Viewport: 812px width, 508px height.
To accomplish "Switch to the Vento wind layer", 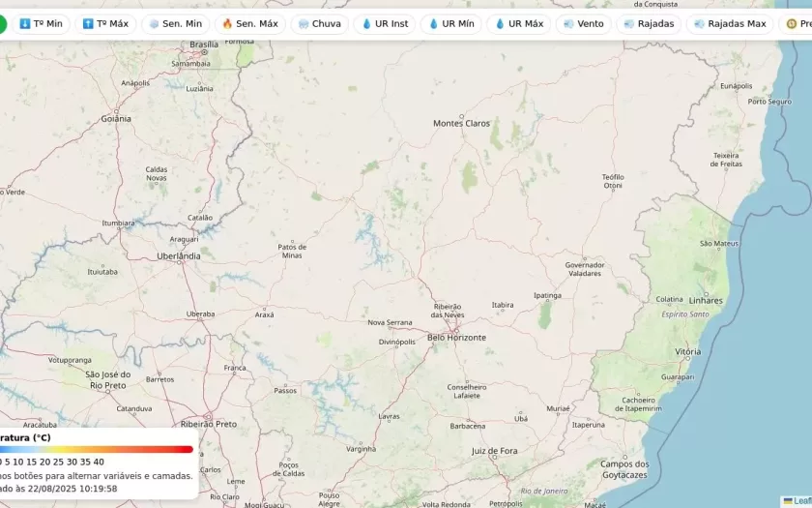I will coord(584,24).
